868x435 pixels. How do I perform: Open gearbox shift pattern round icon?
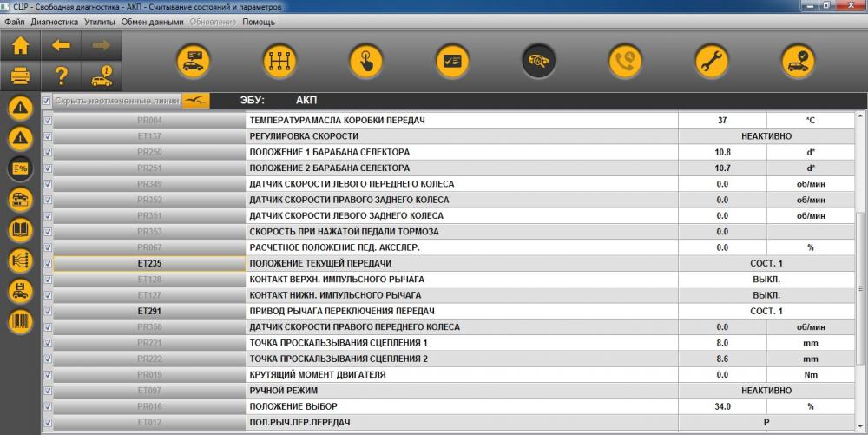pos(279,61)
